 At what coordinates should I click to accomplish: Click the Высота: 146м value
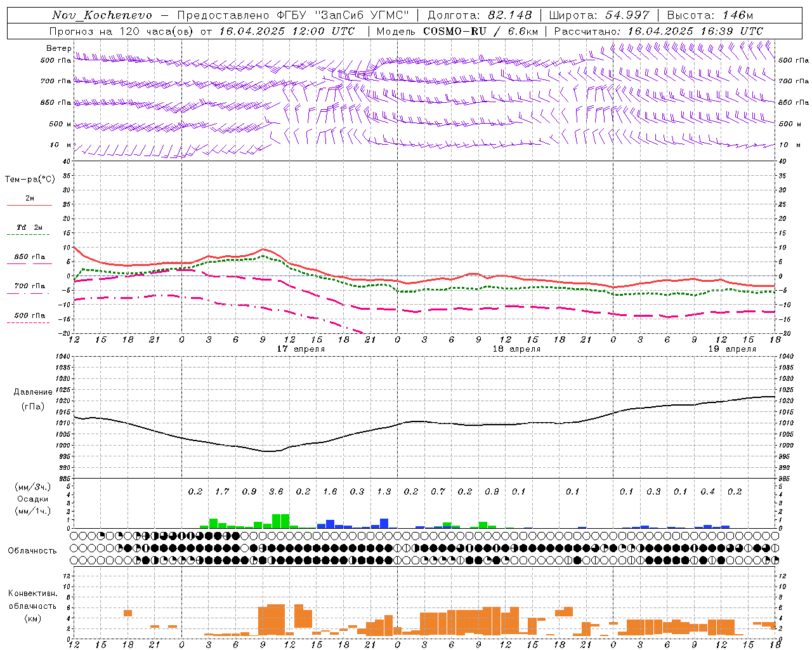coord(710,15)
